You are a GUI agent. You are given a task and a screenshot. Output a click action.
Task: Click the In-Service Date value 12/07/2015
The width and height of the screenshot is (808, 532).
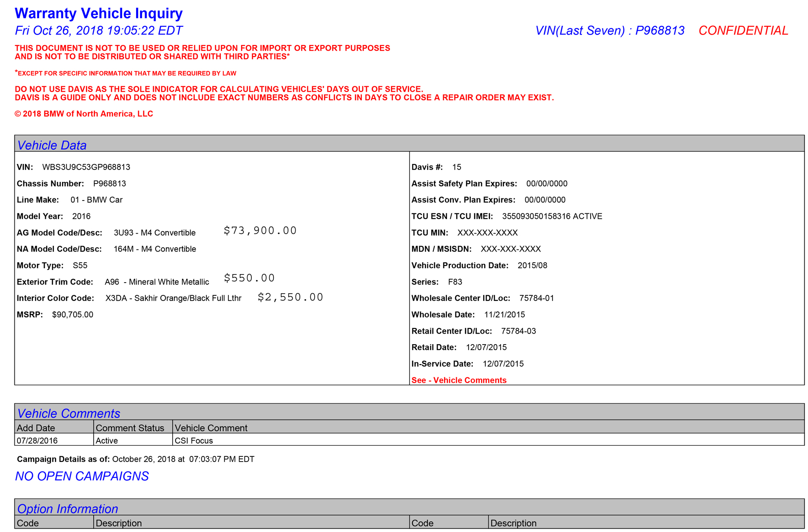point(503,364)
